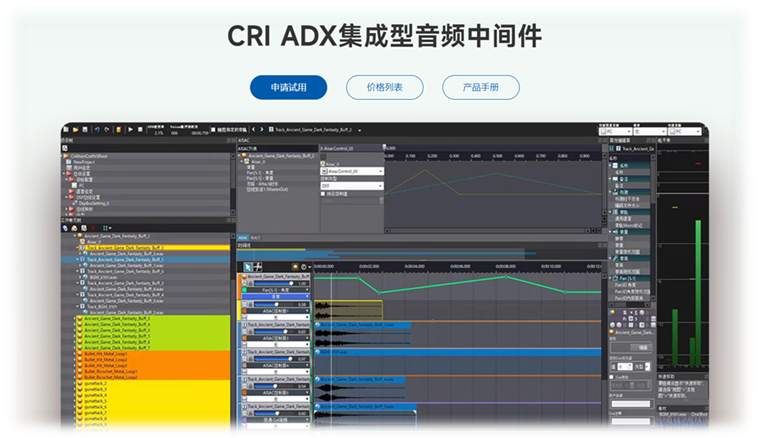Select the arrow pointer tool in timeline
Image resolution: width=758 pixels, height=438 pixels.
tap(248, 266)
